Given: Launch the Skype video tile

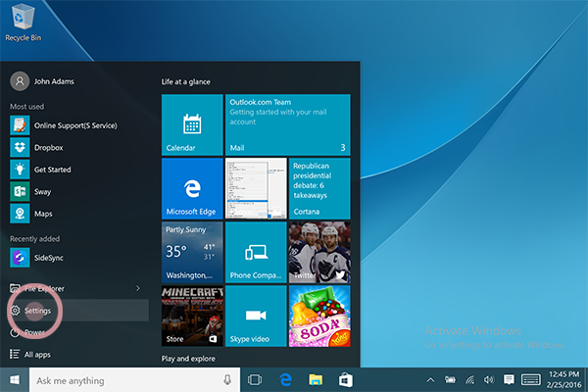Looking at the screenshot, I should (x=256, y=316).
